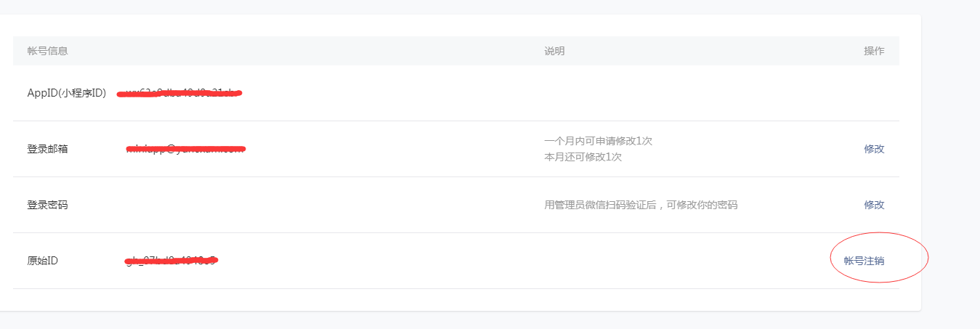Select the 登录邮箱 row label
Screen dimensions: 980x329
click(x=48, y=149)
